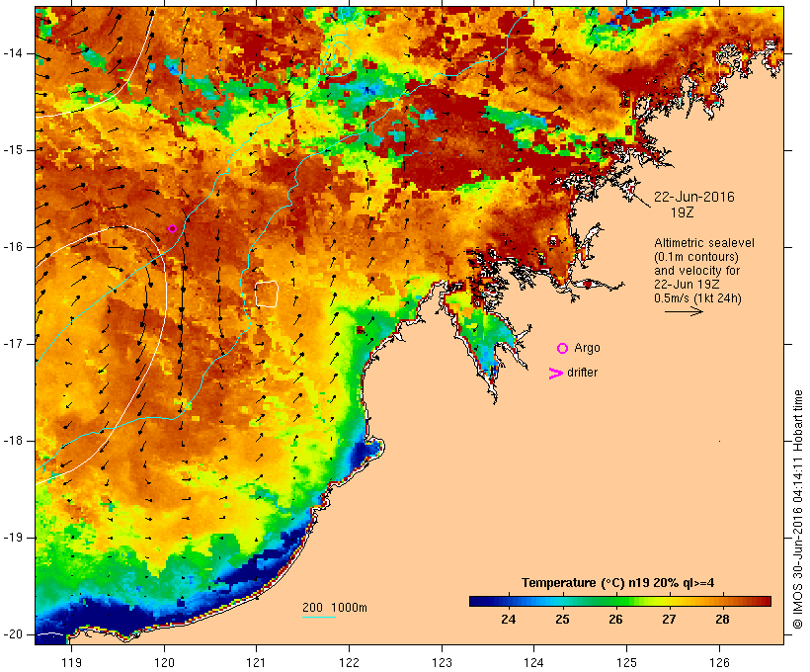Click the latitude label '-18'

tap(13, 441)
